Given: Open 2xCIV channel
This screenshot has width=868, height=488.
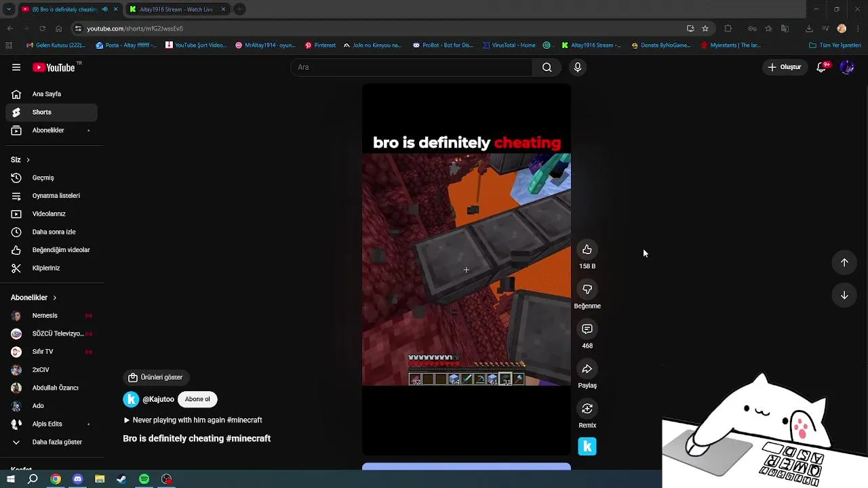Looking at the screenshot, I should click(52, 370).
